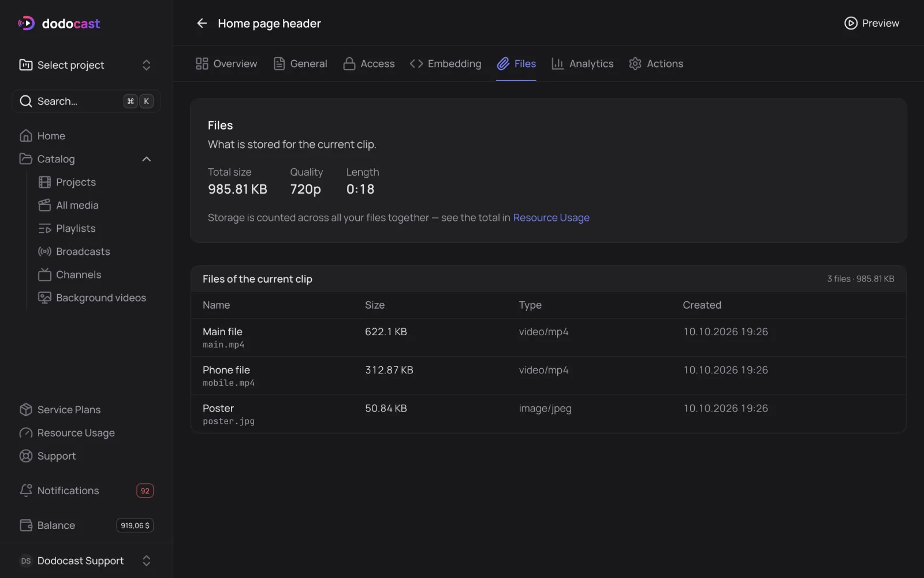Click the mobile.mp4 file name
The height and width of the screenshot is (578, 924).
(229, 383)
